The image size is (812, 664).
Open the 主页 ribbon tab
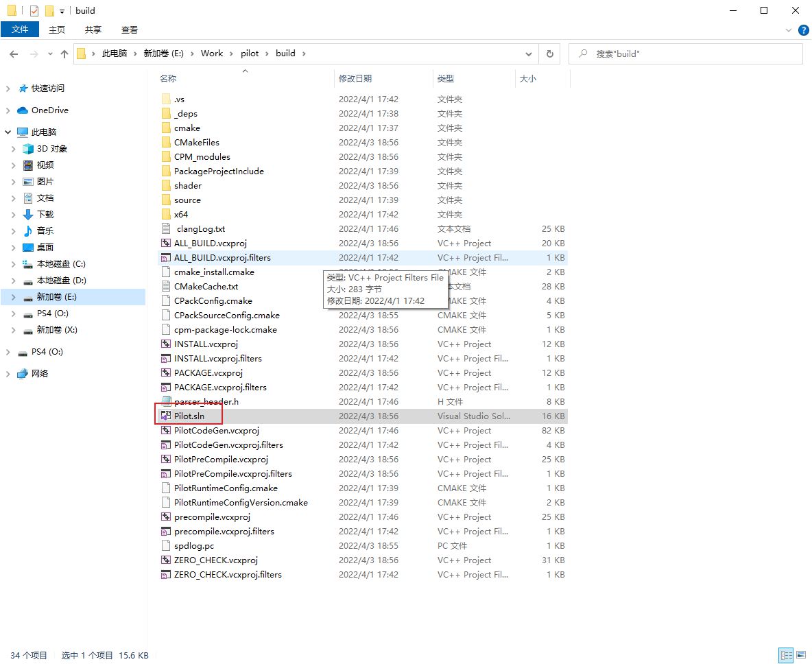click(57, 29)
